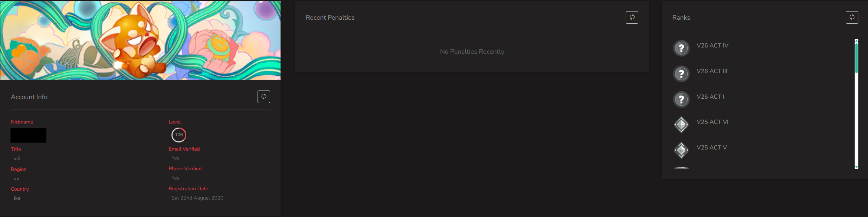The height and width of the screenshot is (217, 868).
Task: Click the Ranks list scrollbar thumb
Action: (x=856, y=58)
